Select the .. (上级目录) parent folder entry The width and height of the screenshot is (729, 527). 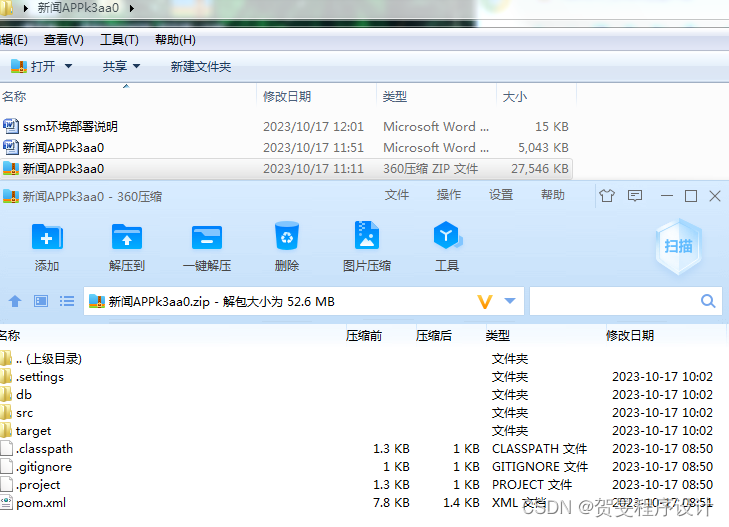[48, 359]
